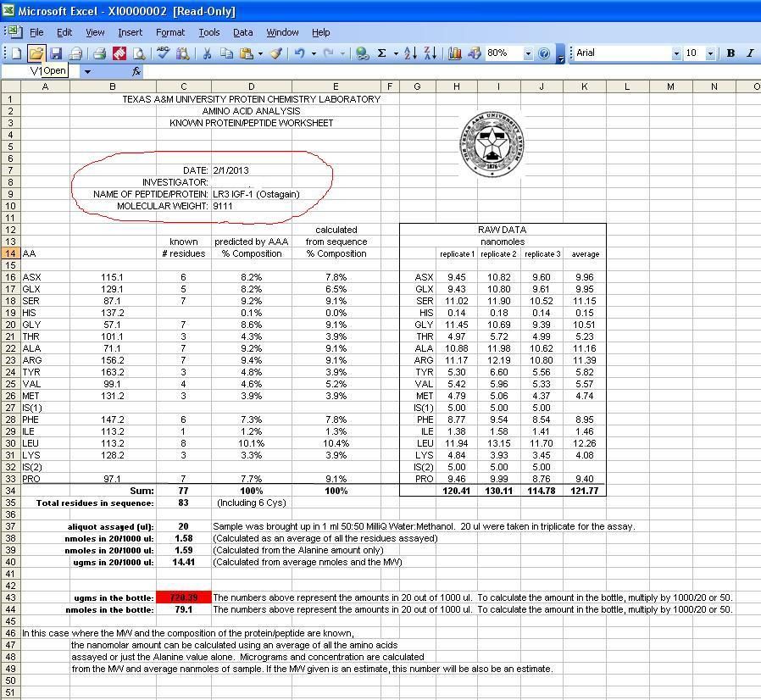Image resolution: width=761 pixels, height=700 pixels.
Task: Sort descending Z to A
Action: [430, 53]
